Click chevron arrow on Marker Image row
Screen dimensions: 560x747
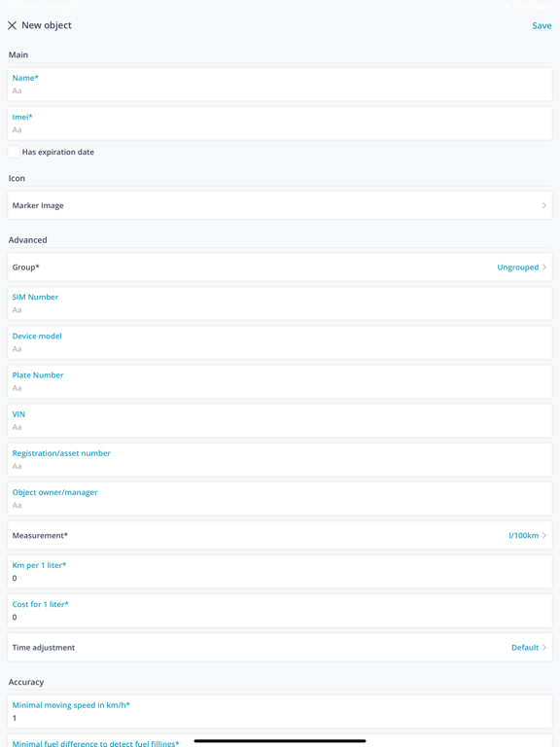(543, 205)
